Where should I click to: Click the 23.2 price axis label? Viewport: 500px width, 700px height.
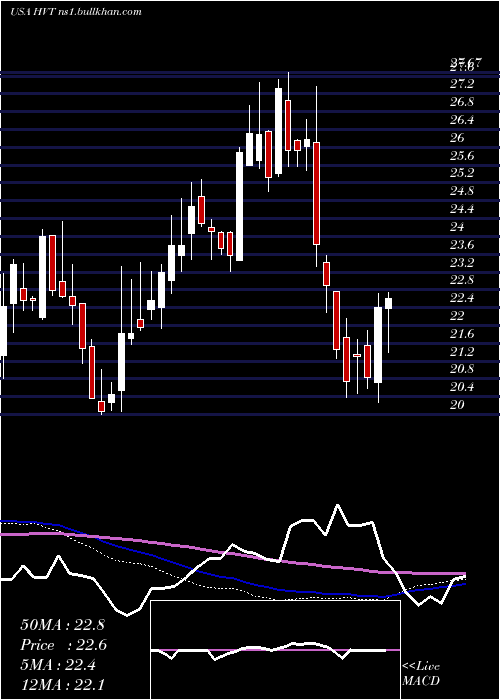pos(462,262)
